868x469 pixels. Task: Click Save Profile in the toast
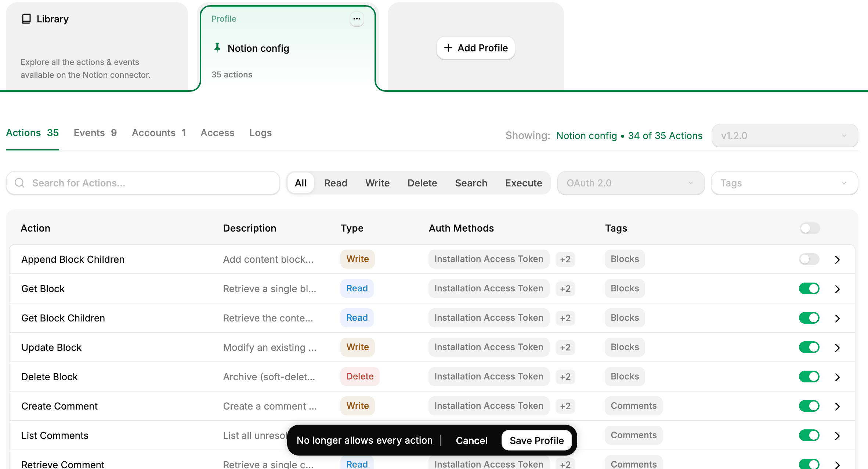(536, 440)
